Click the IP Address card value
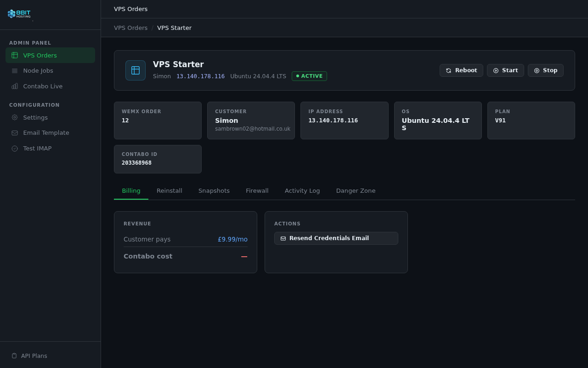 point(333,121)
